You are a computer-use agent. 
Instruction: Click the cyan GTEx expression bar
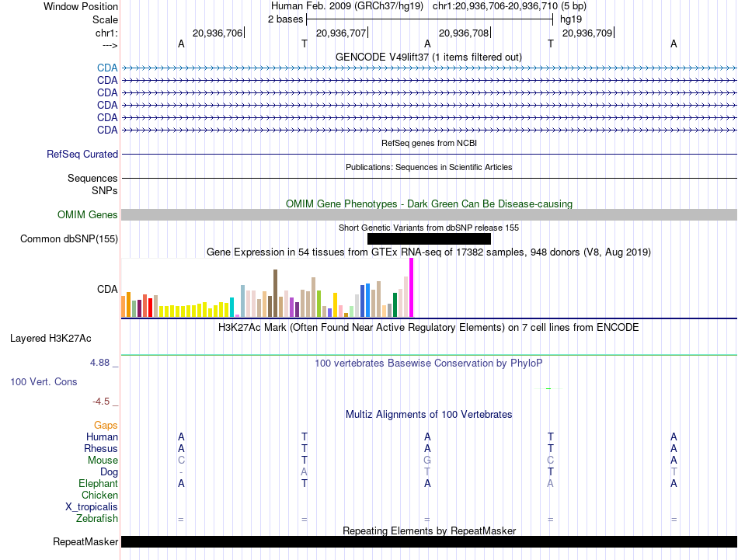tap(231, 308)
